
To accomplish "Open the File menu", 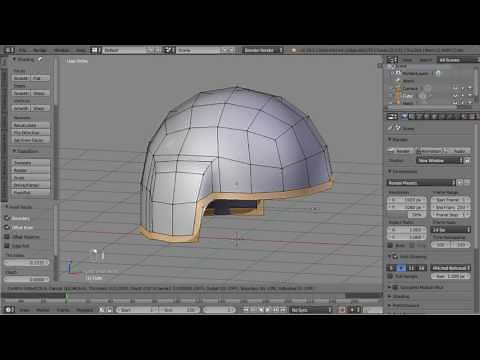I will 22,50.
